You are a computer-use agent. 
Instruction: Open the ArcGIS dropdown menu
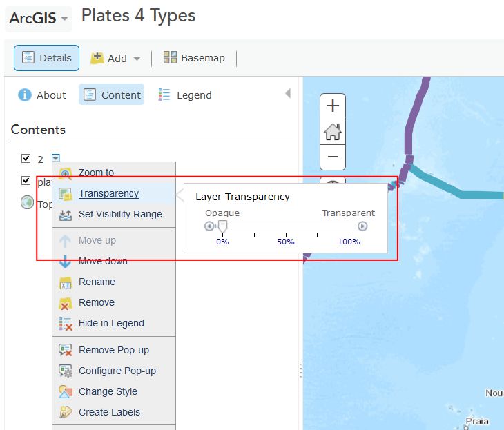38,19
